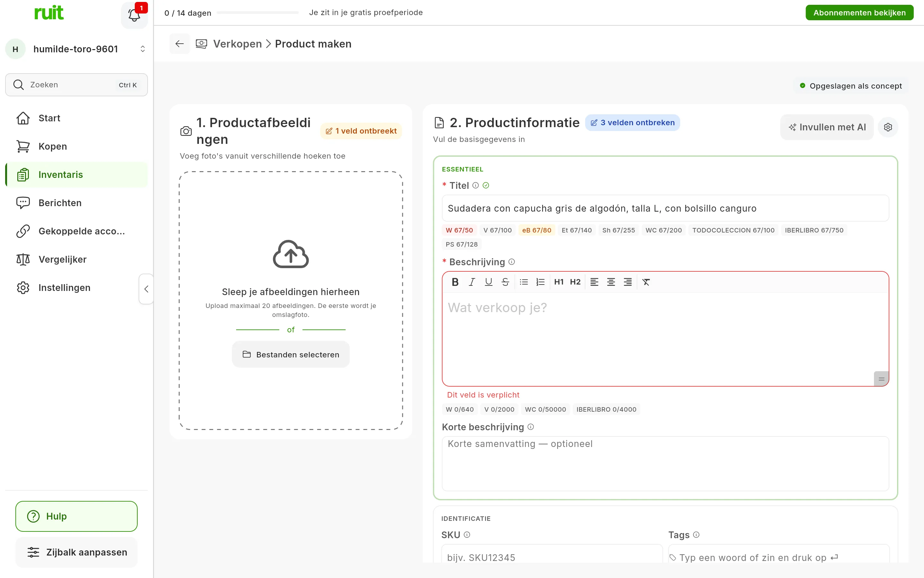The image size is (924, 578).
Task: Focus the Zoeken search field
Action: [76, 85]
